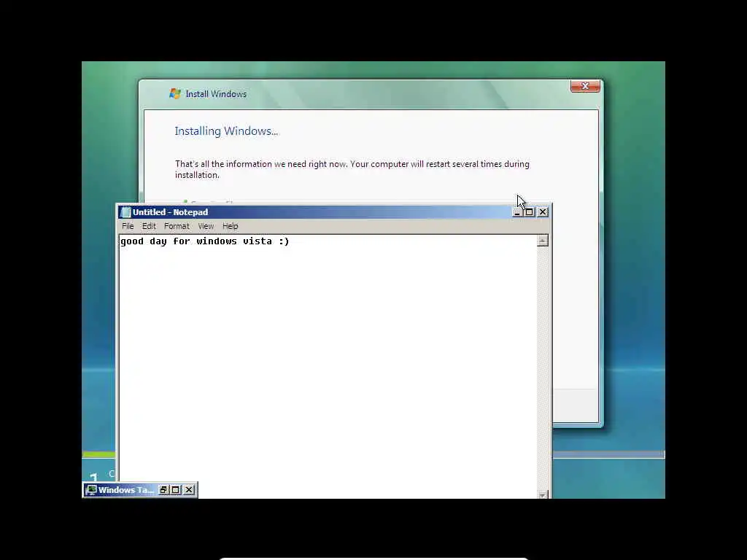Click the 'Installing Windows...' heading
This screenshot has height=560, width=747.
tap(226, 131)
